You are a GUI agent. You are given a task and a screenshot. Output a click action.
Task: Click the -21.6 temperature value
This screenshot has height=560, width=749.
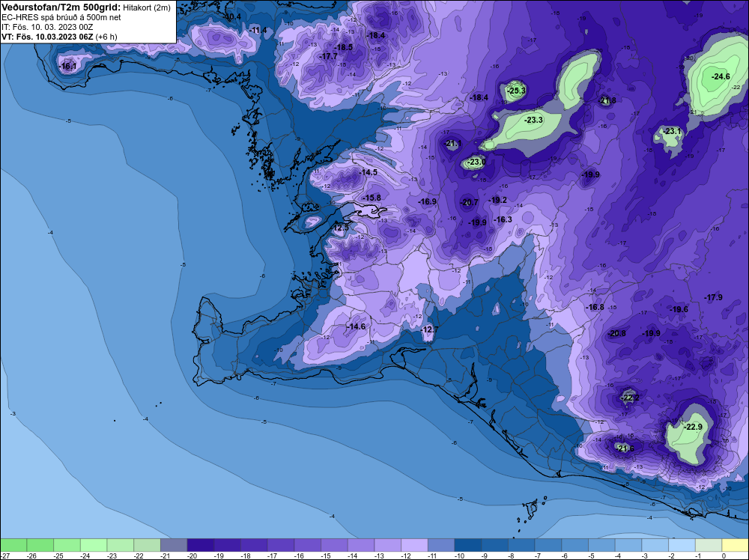(x=625, y=448)
